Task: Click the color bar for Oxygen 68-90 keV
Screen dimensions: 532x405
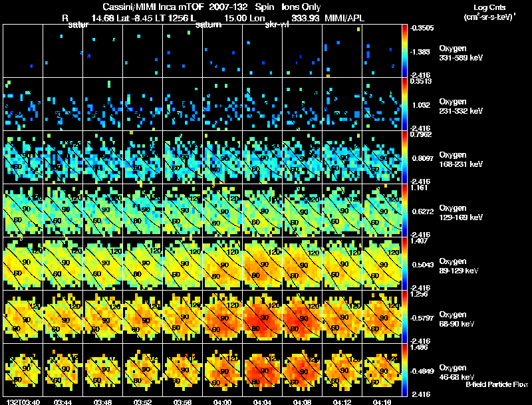Action: 404,317
